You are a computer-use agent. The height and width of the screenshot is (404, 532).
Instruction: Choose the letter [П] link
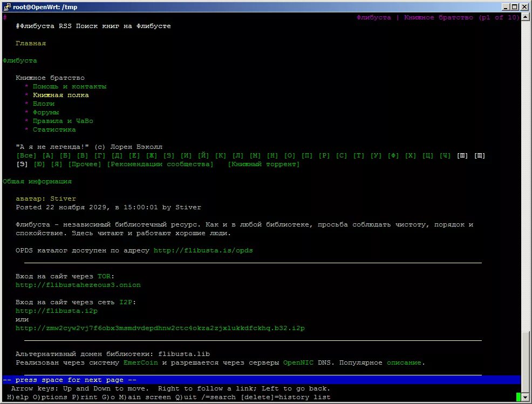pyautogui.click(x=307, y=155)
